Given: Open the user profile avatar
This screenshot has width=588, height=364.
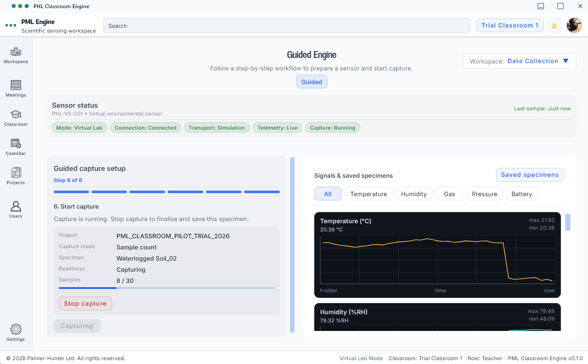Looking at the screenshot, I should coord(574,25).
